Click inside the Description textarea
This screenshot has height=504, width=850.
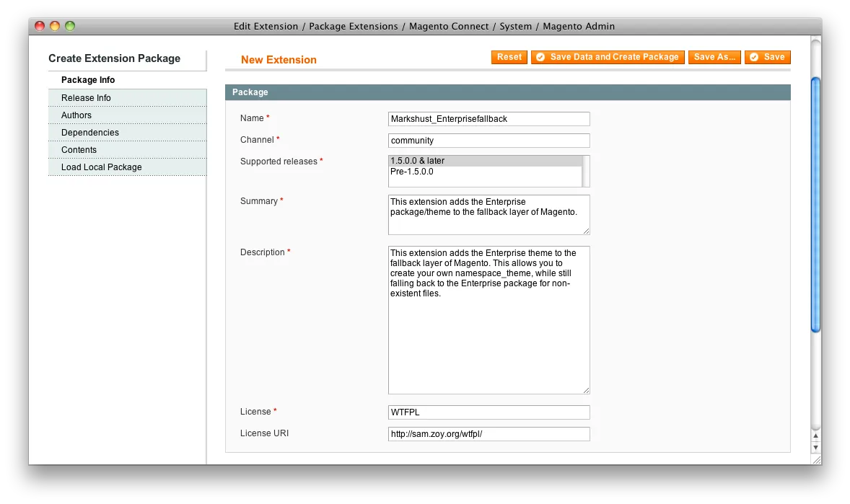coord(488,320)
